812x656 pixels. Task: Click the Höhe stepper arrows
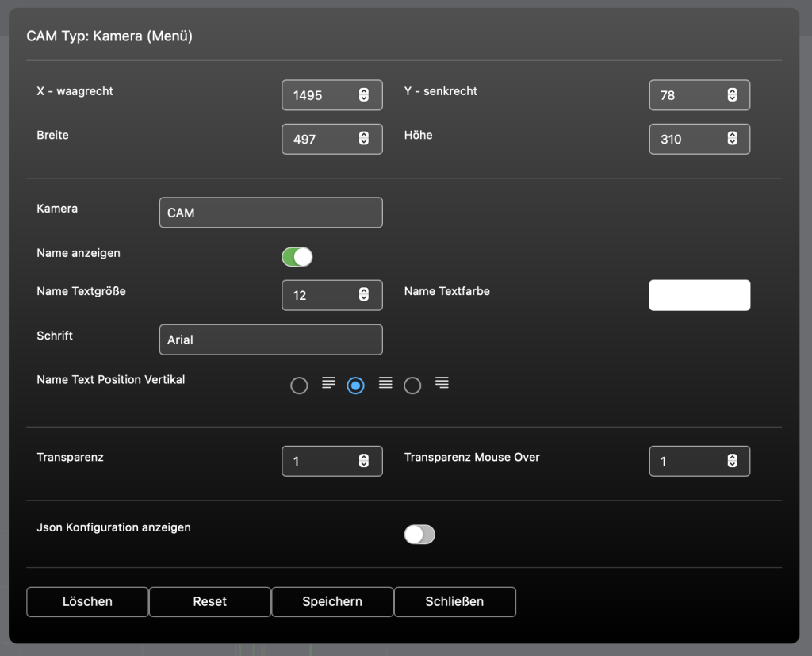(x=732, y=138)
